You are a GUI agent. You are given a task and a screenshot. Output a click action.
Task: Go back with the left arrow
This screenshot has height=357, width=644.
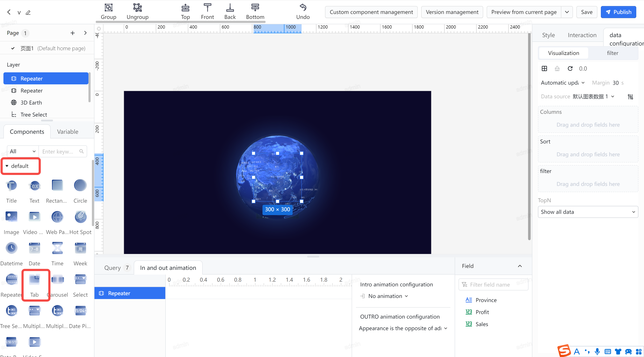9,12
